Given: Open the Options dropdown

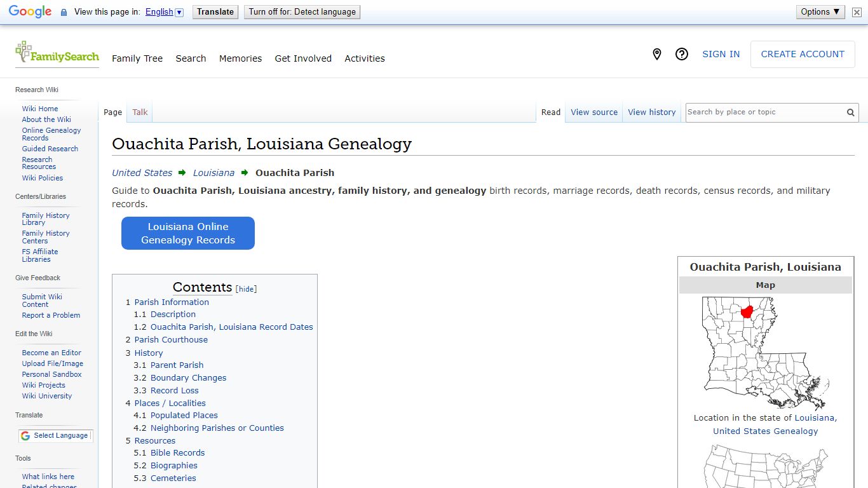Looking at the screenshot, I should click(820, 12).
